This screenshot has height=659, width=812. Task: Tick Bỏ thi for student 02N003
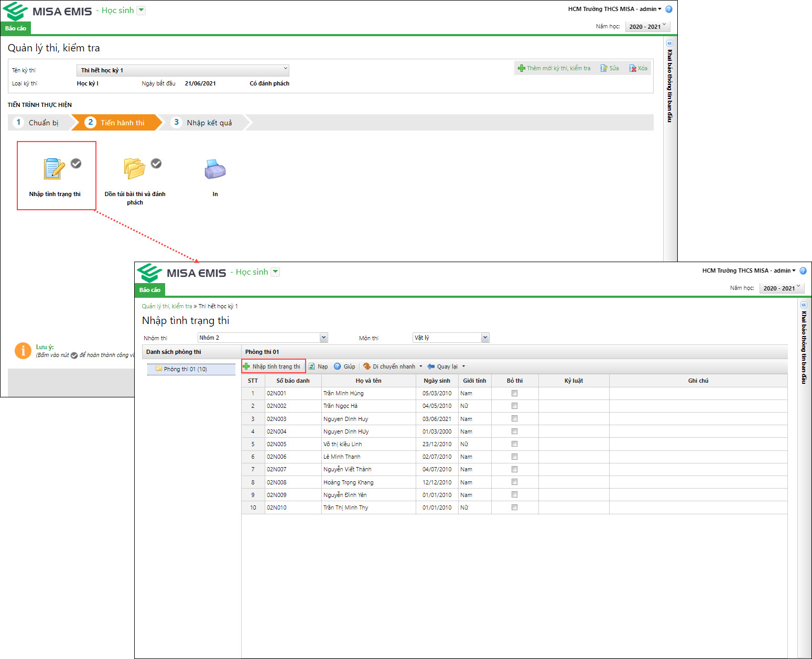(x=514, y=418)
